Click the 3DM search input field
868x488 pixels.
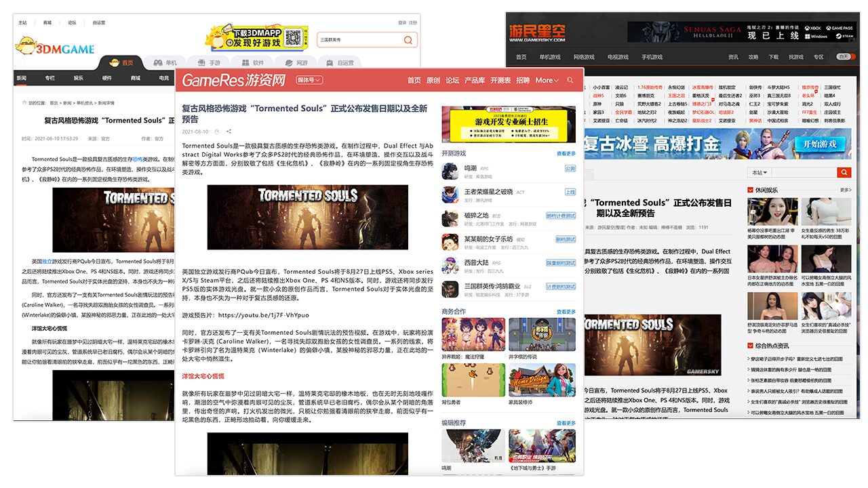point(359,40)
